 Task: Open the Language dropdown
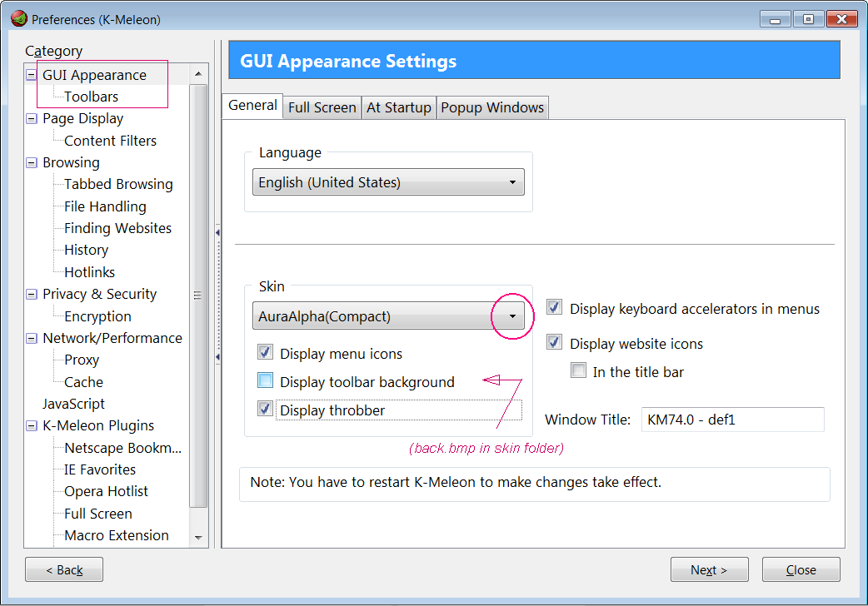click(x=511, y=182)
